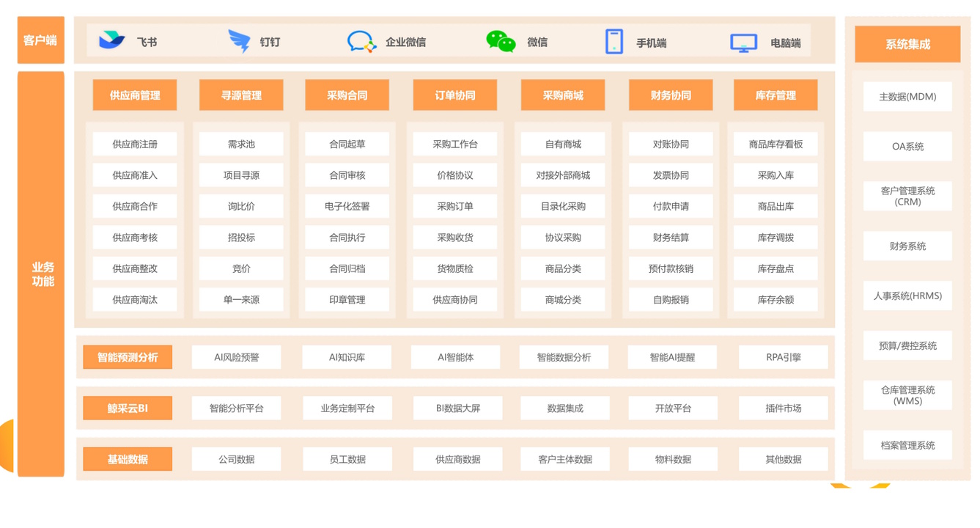Viewport: 980px width, 528px height.
Task: Open 供应商考核 item
Action: pyautogui.click(x=135, y=238)
